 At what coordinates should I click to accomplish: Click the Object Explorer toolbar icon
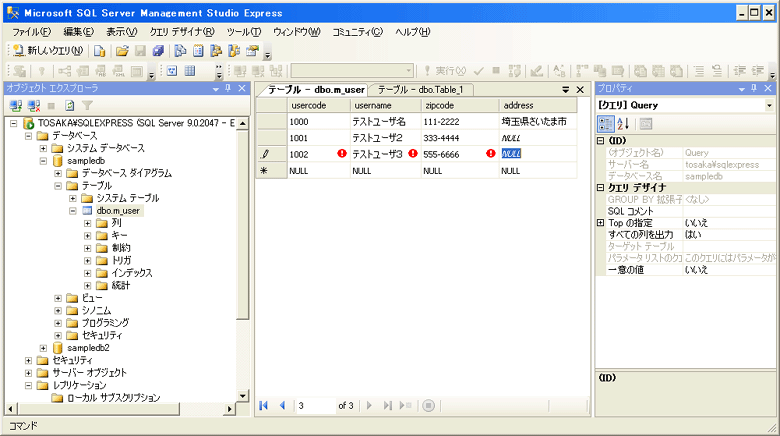pyautogui.click(x=216, y=50)
